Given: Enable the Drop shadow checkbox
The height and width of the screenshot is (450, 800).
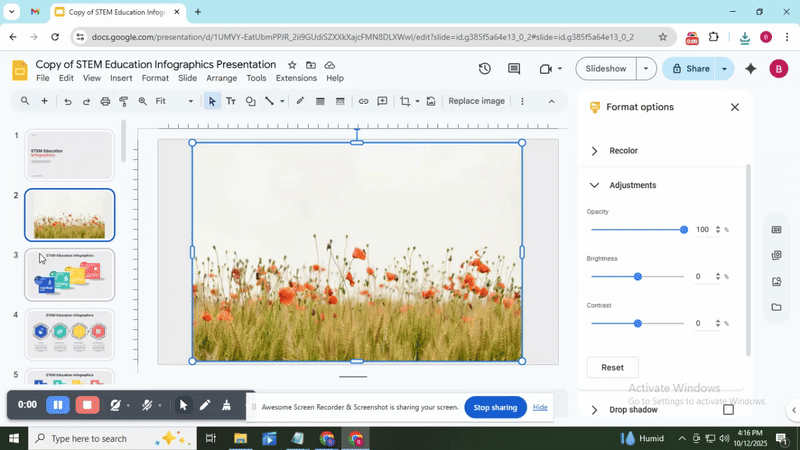Looking at the screenshot, I should [728, 410].
